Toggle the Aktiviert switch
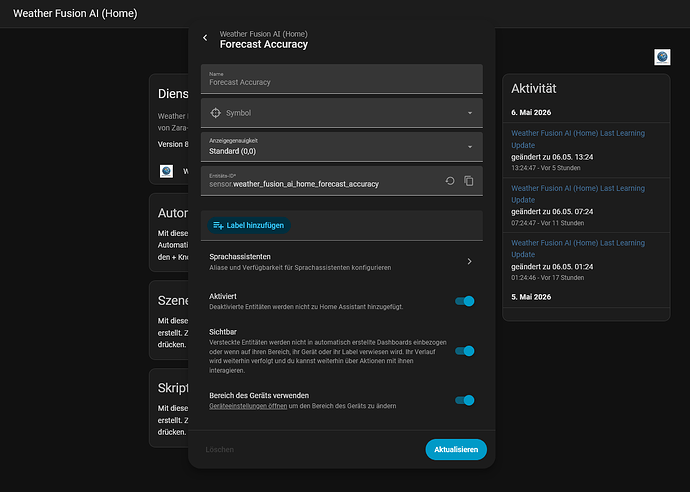 pyautogui.click(x=465, y=301)
